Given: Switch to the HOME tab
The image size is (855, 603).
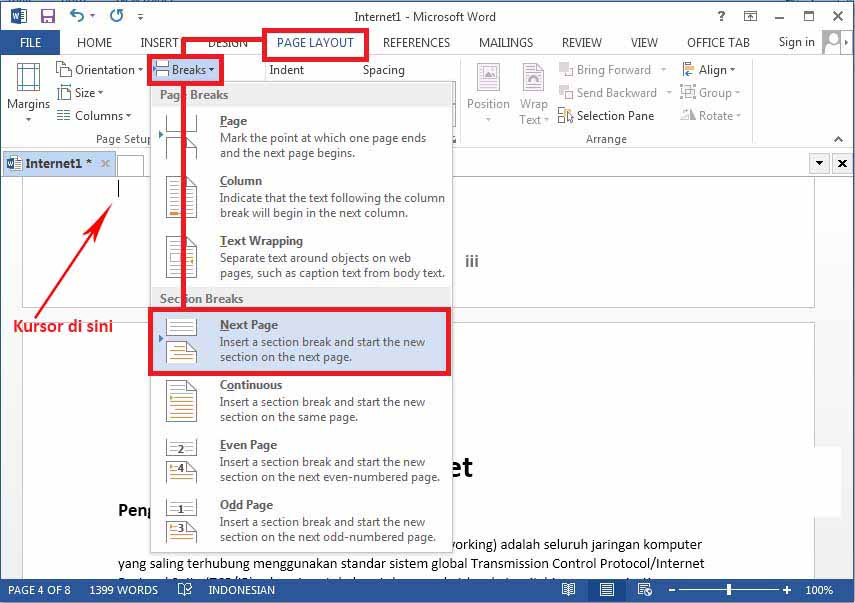Looking at the screenshot, I should (x=94, y=43).
